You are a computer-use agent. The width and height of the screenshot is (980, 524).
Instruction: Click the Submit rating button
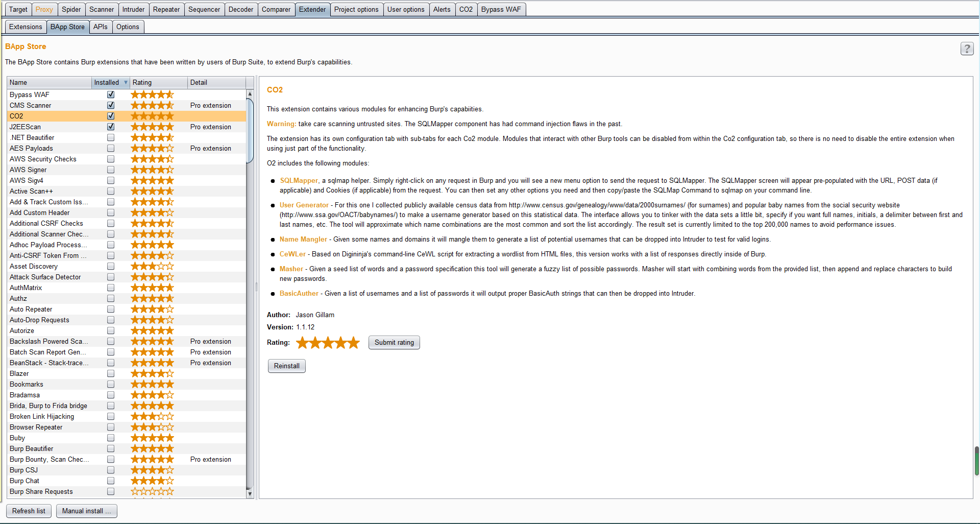[x=394, y=343]
